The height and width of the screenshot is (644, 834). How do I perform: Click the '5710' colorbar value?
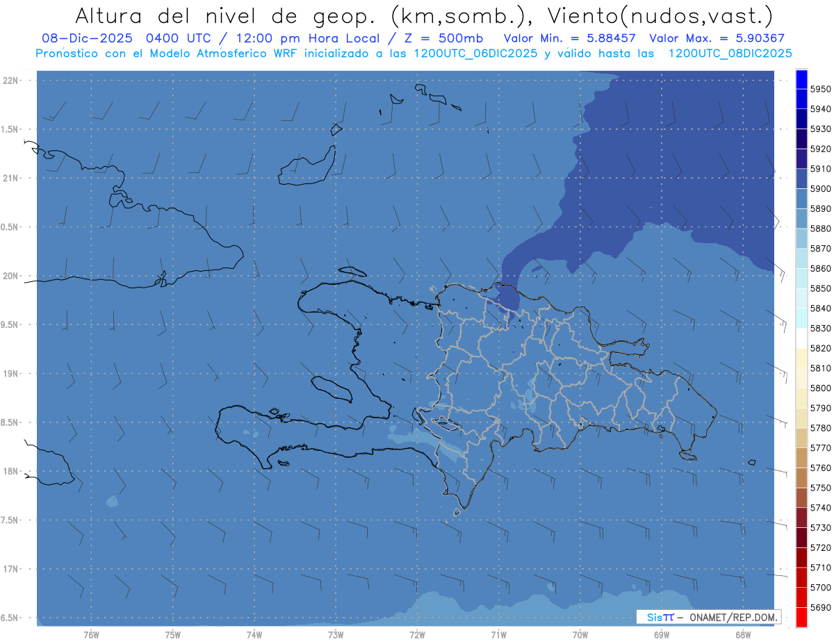(x=820, y=568)
